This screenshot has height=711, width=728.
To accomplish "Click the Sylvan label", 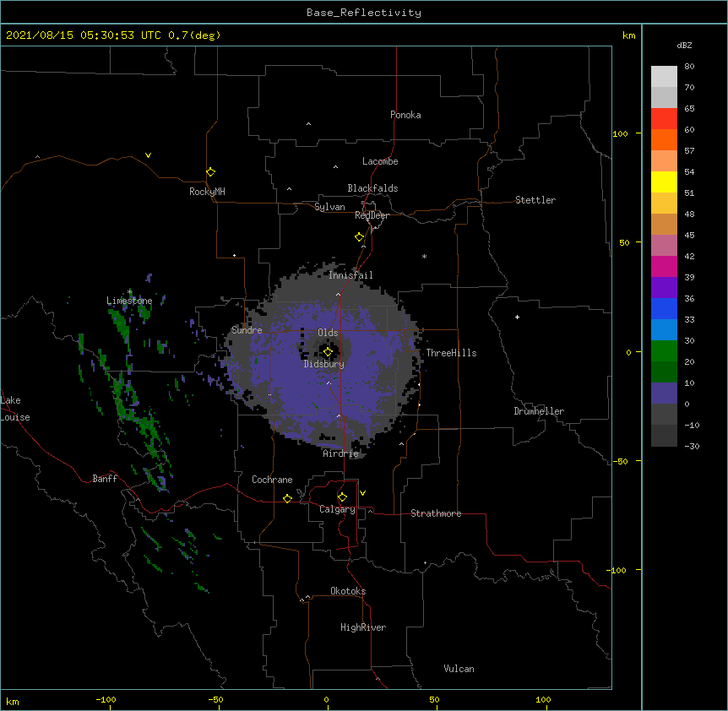I will (x=329, y=207).
